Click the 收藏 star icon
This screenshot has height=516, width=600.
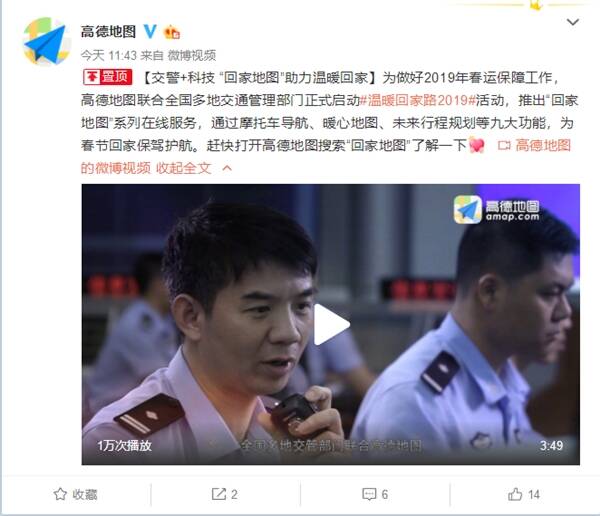(60, 494)
